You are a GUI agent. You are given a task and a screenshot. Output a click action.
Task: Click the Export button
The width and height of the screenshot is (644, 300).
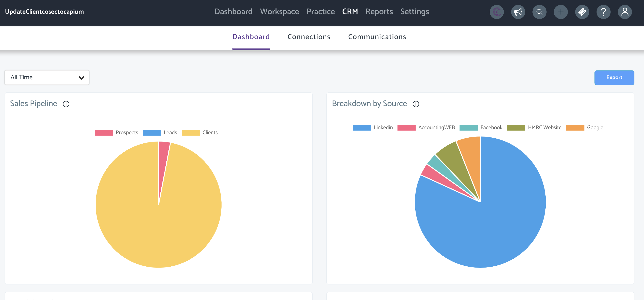pos(614,78)
